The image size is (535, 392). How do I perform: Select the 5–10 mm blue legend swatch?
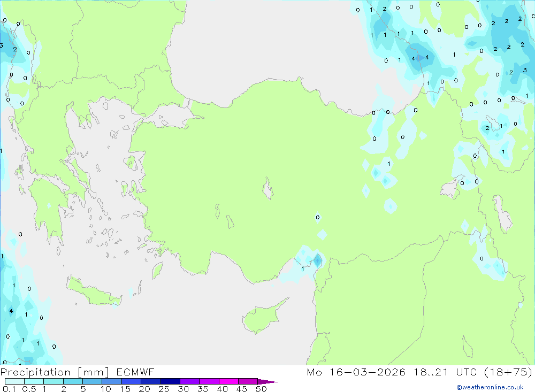pyautogui.click(x=93, y=381)
